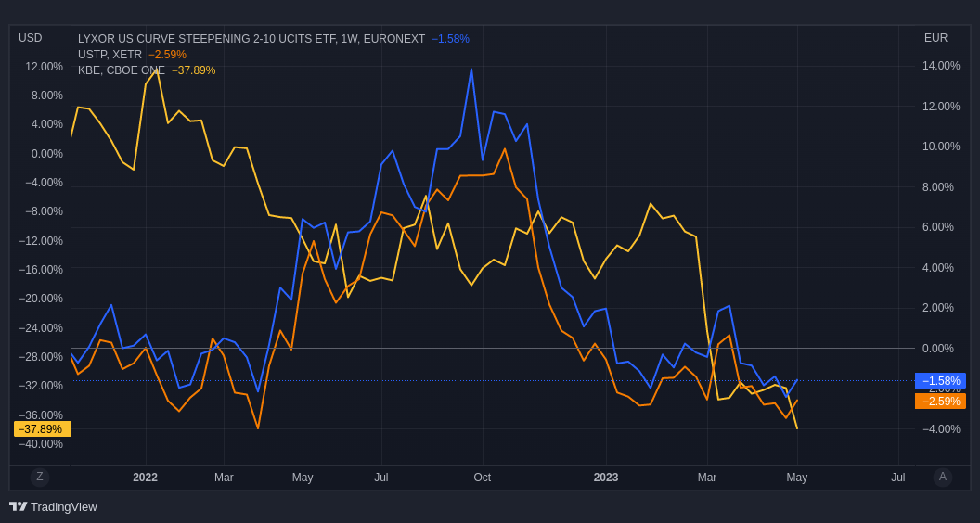Click the 14.00% mark on right scale

941,66
